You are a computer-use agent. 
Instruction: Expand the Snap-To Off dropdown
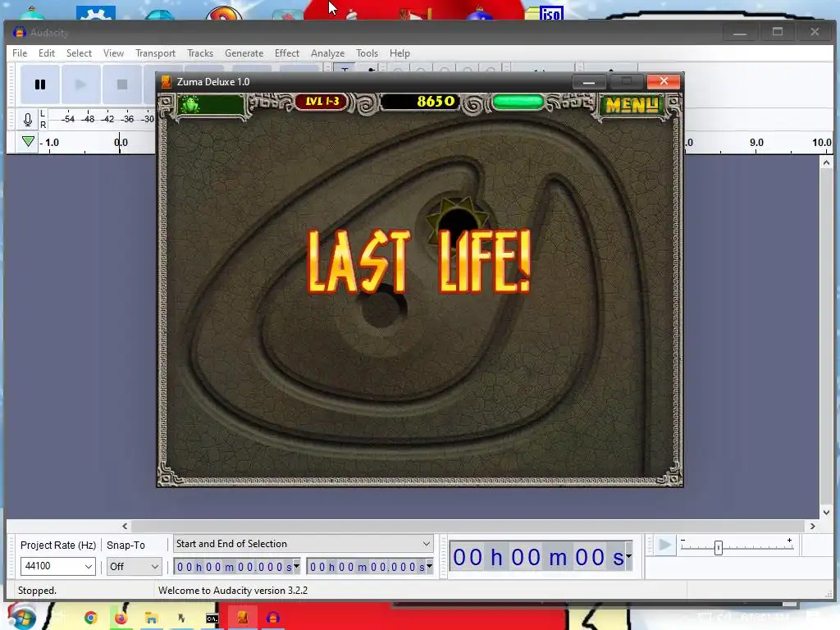(x=154, y=566)
